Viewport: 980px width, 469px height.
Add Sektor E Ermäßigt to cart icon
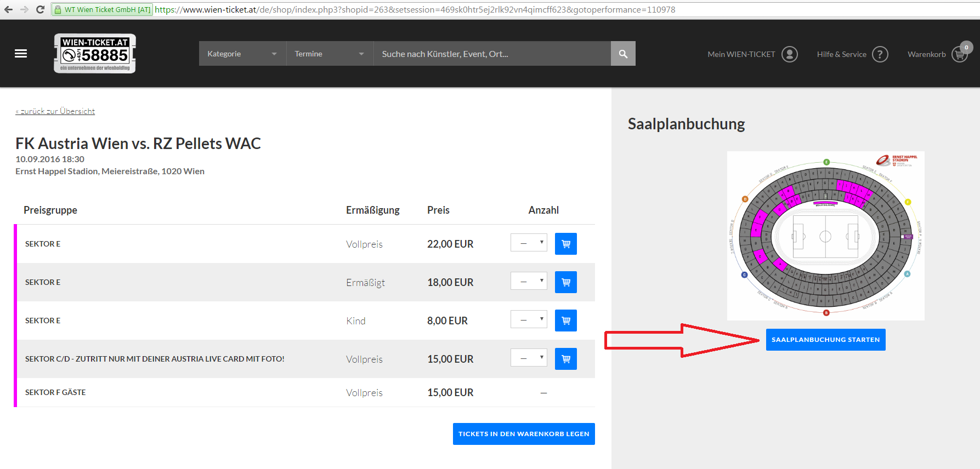tap(566, 282)
